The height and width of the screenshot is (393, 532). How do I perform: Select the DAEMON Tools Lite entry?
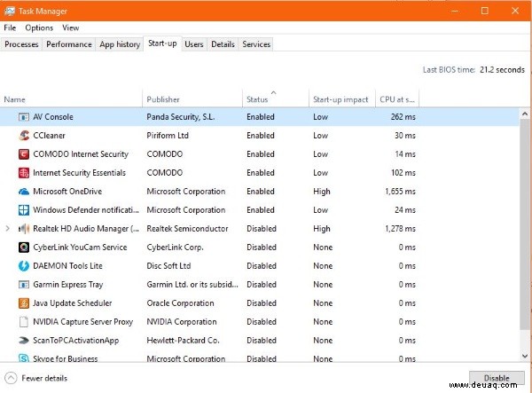click(67, 266)
